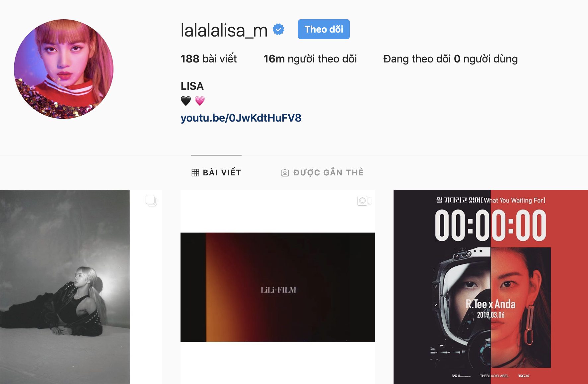Click the black heart emoji in bio
Screen dimensions: 588x384
coord(186,101)
